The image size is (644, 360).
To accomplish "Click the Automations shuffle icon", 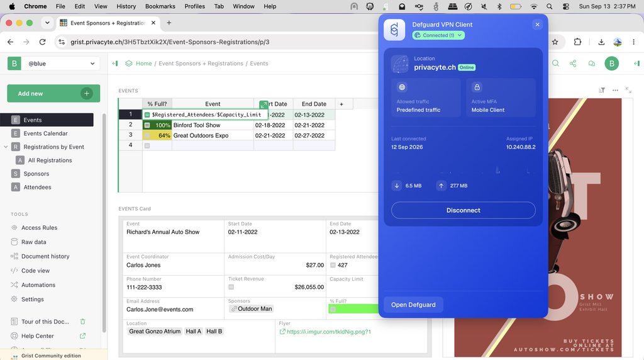I will pyautogui.click(x=14, y=285).
